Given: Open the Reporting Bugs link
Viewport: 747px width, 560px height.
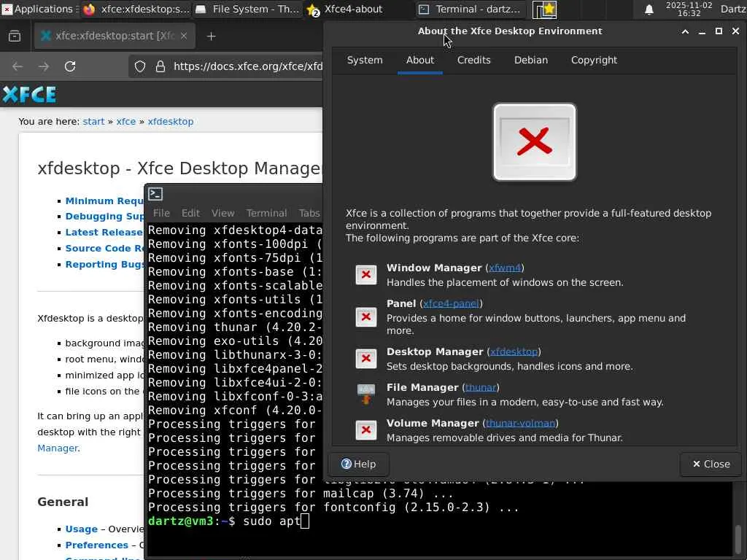Looking at the screenshot, I should click(104, 264).
